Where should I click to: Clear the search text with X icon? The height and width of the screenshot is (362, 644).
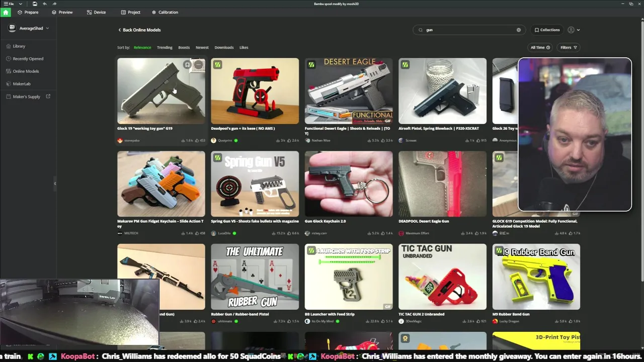pos(519,30)
